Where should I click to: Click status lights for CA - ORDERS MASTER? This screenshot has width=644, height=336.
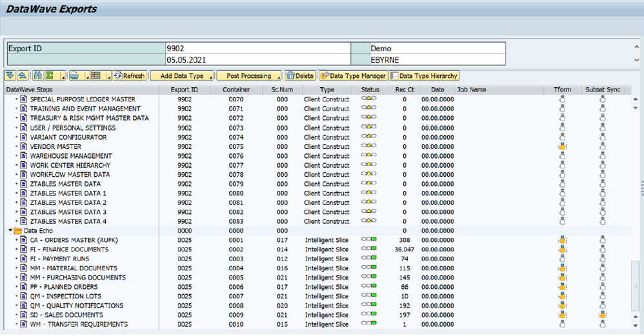point(369,240)
